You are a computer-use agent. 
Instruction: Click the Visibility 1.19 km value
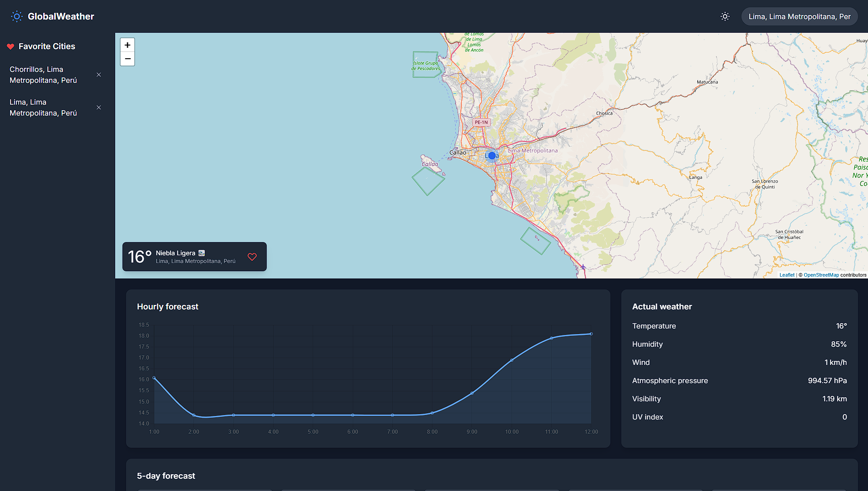click(x=834, y=399)
